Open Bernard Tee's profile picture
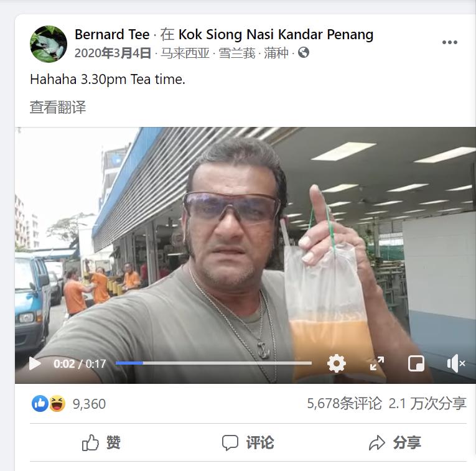Screen dimensions: 476x471 point(49,44)
